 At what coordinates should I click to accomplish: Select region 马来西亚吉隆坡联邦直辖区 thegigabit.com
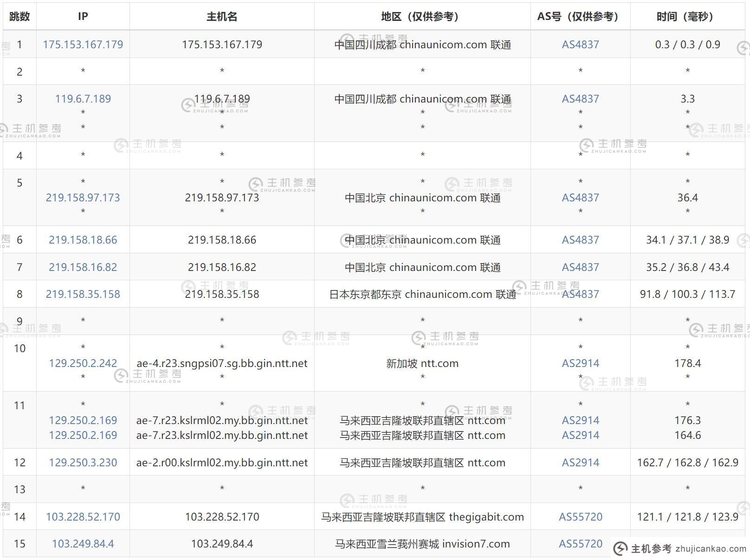(x=422, y=517)
